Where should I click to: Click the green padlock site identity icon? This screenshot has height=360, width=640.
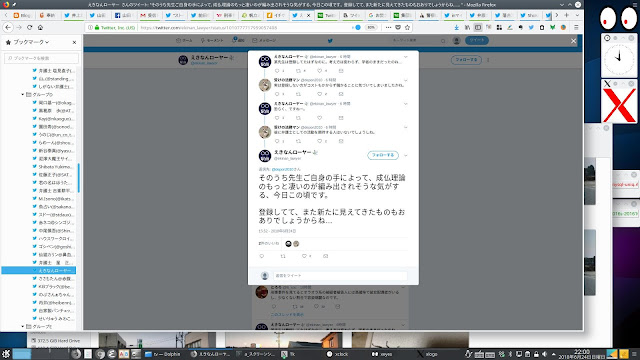tap(97, 27)
